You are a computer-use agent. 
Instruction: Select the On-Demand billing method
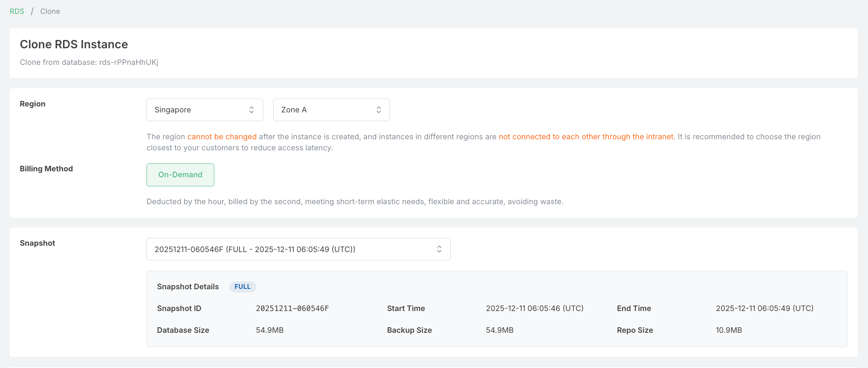coord(180,175)
